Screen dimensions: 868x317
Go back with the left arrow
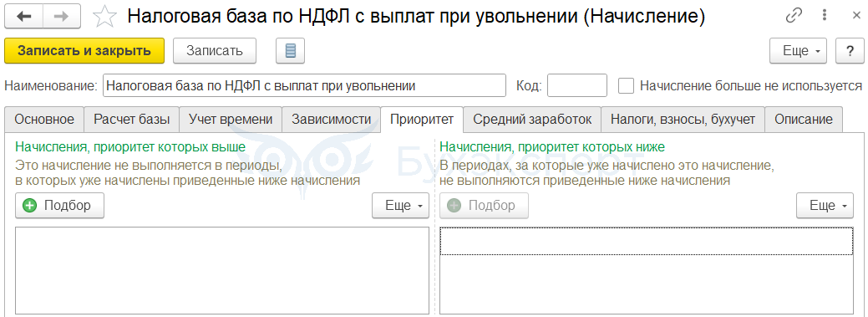23,17
